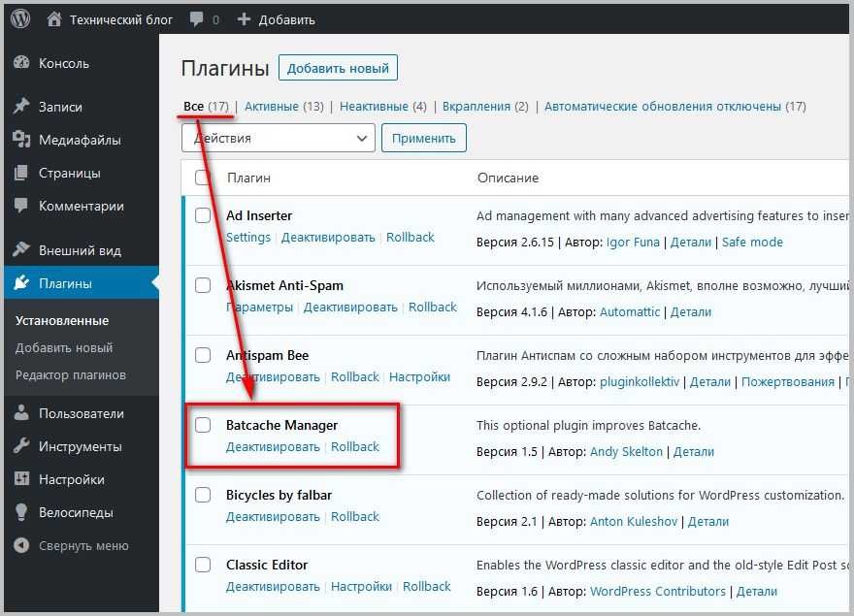Open Редактор плагинов submenu item
Viewport: 854px width, 616px height.
coord(71,374)
